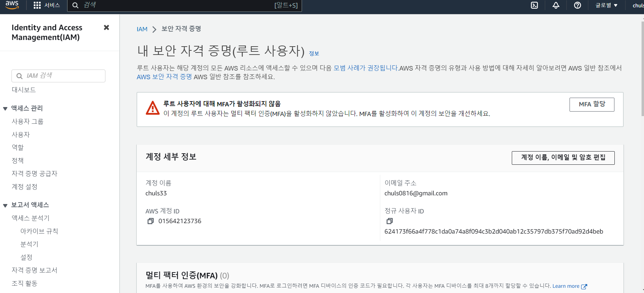Select the email chuls0816@gmail.com
The image size is (644, 293).
[x=416, y=193]
